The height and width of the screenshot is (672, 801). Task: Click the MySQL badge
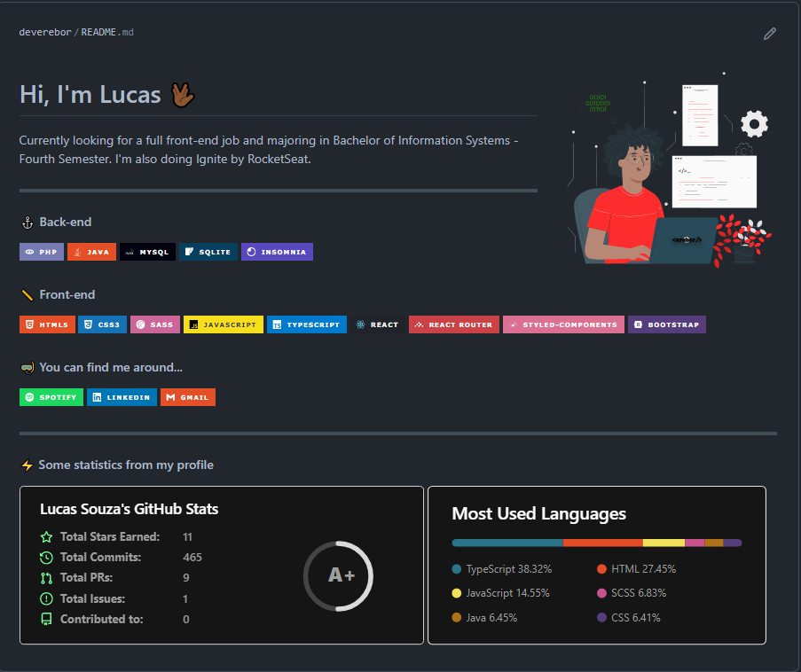coord(147,252)
